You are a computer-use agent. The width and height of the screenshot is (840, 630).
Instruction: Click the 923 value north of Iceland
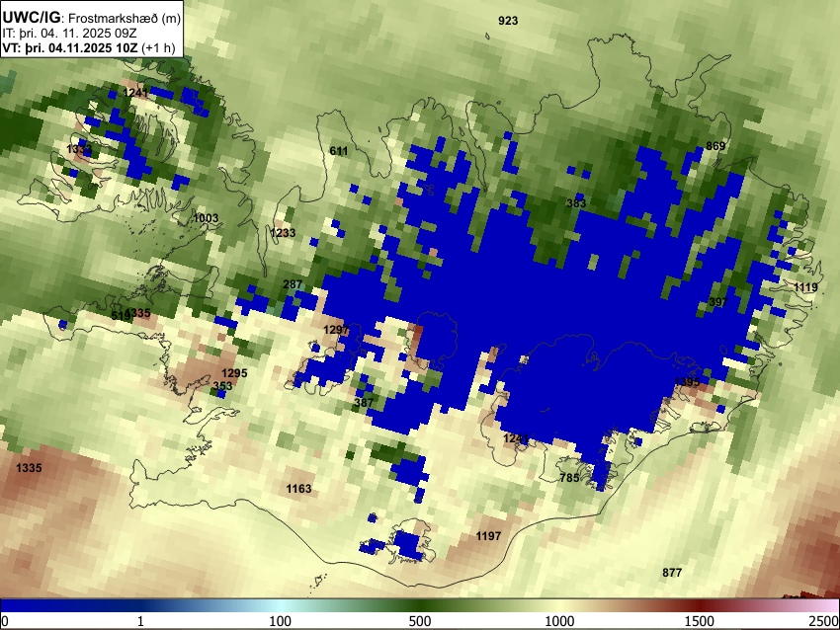[x=508, y=21]
